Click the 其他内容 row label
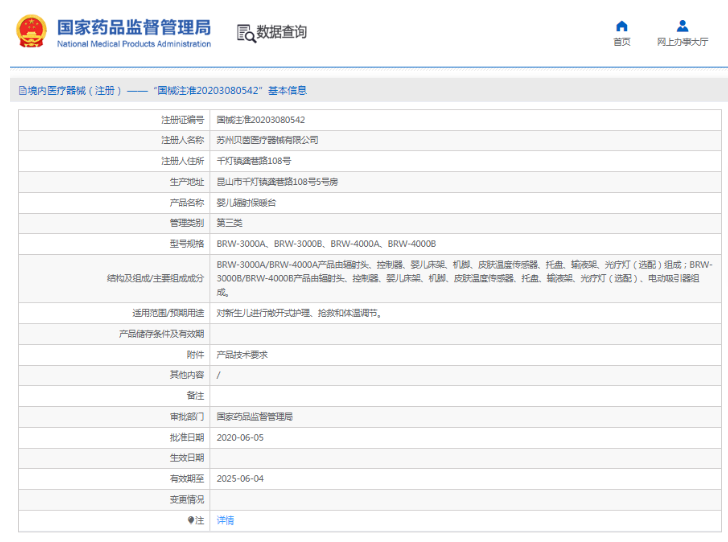Image resolution: width=728 pixels, height=542 pixels. (187, 375)
